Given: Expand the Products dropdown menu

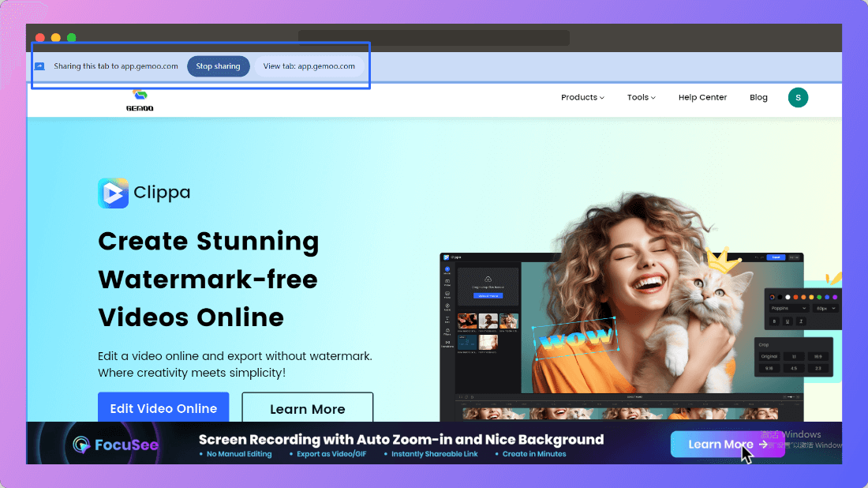Looking at the screenshot, I should 582,97.
